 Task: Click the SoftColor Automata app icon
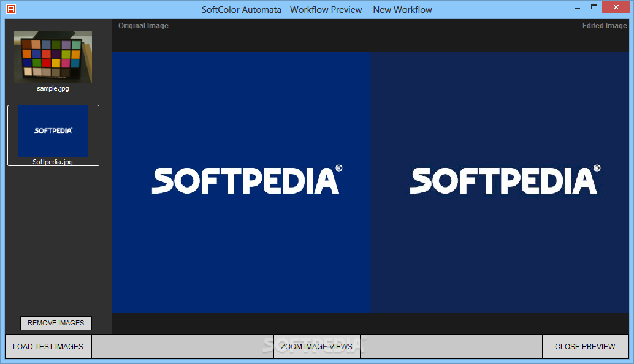point(11,9)
